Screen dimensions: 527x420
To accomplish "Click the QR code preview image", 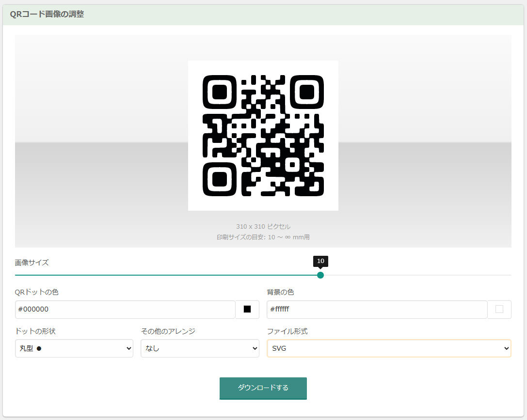I will coord(263,136).
